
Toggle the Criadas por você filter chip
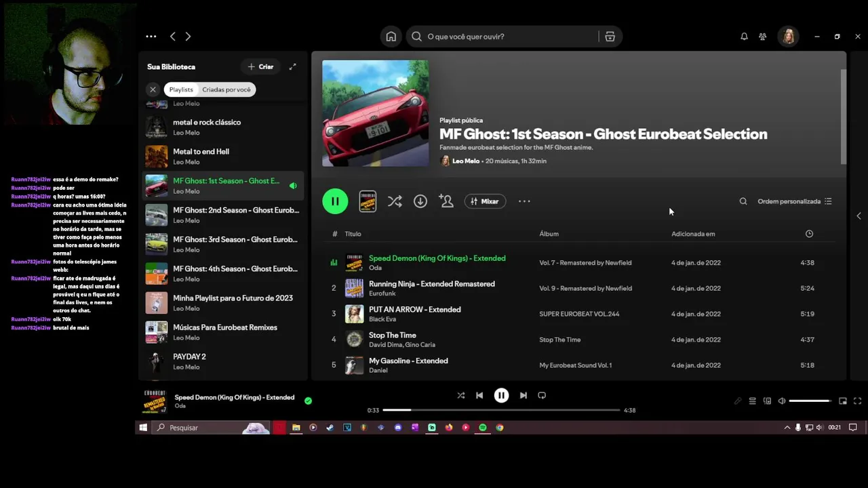[x=226, y=89]
